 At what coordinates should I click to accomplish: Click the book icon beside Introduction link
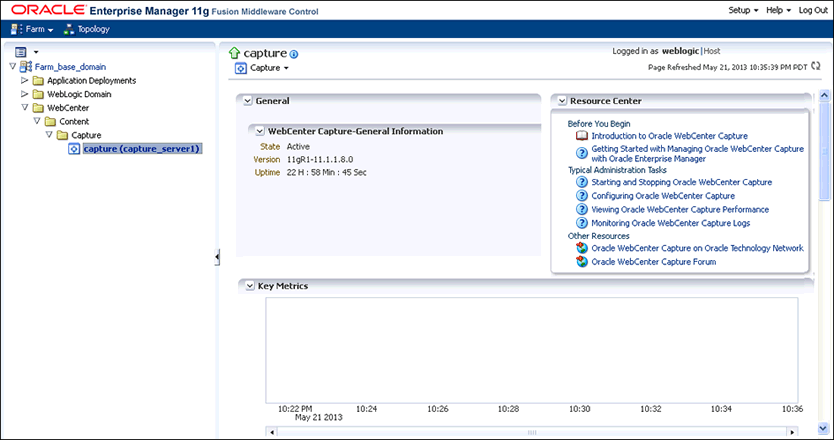pyautogui.click(x=582, y=136)
